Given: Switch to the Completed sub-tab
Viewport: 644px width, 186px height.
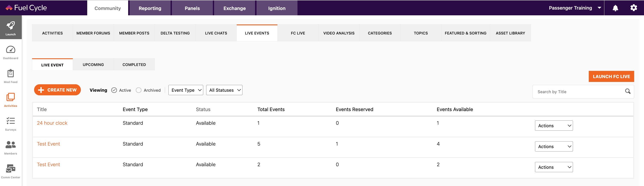Looking at the screenshot, I should coord(134,64).
